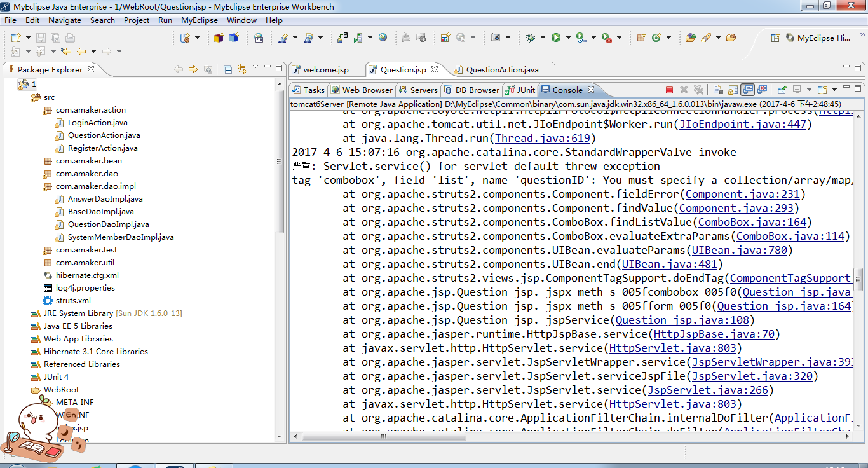
Task: Click the Capture screenshot camera icon
Action: tap(495, 38)
